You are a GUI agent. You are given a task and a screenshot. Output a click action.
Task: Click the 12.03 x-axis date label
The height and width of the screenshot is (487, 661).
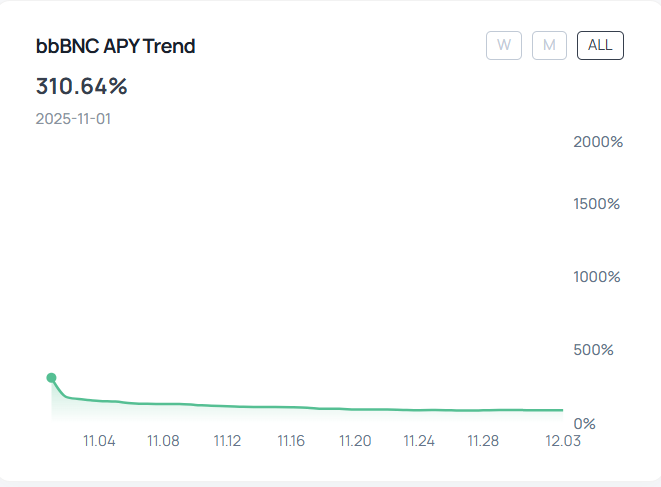[563, 441]
